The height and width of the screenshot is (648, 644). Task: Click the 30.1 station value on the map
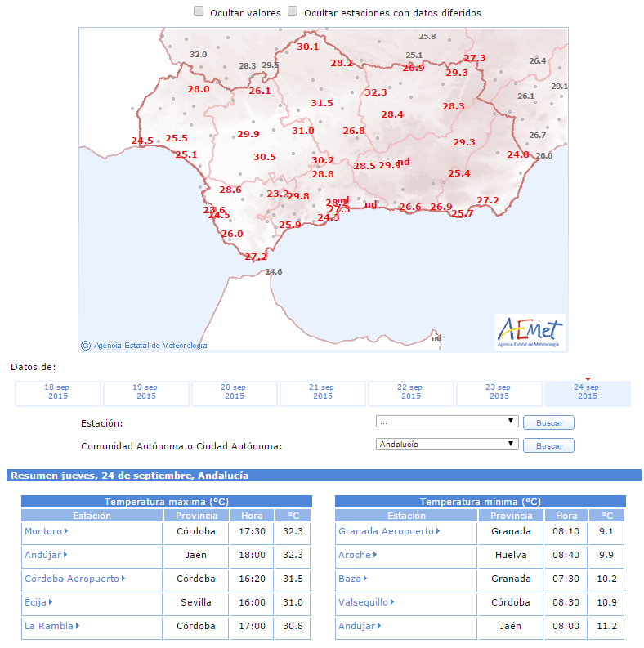point(308,47)
